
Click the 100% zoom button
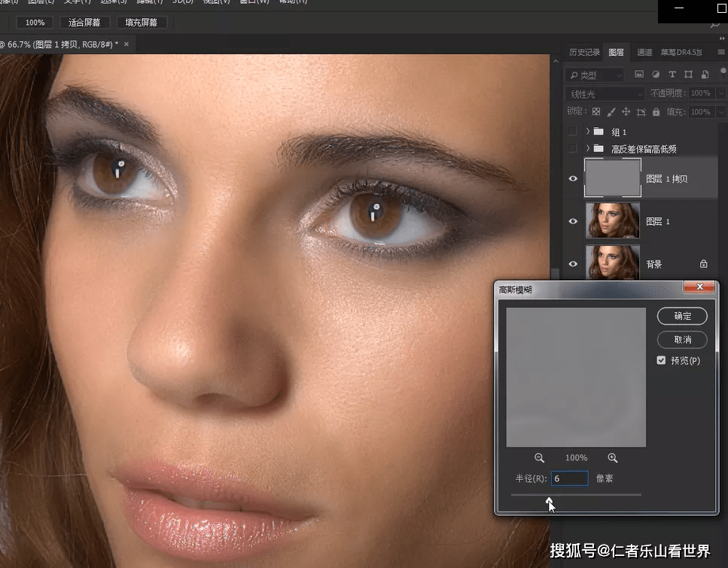pyautogui.click(x=35, y=23)
